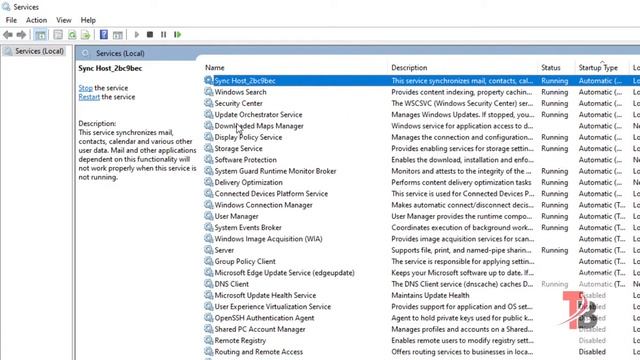Select the gear icon beside DNS Client
The height and width of the screenshot is (360, 640).
pos(209,284)
